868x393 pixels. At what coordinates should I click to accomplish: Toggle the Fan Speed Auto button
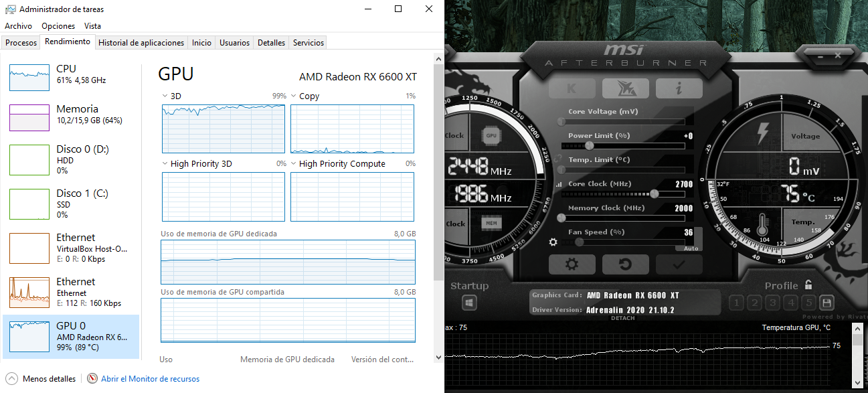coord(691,248)
